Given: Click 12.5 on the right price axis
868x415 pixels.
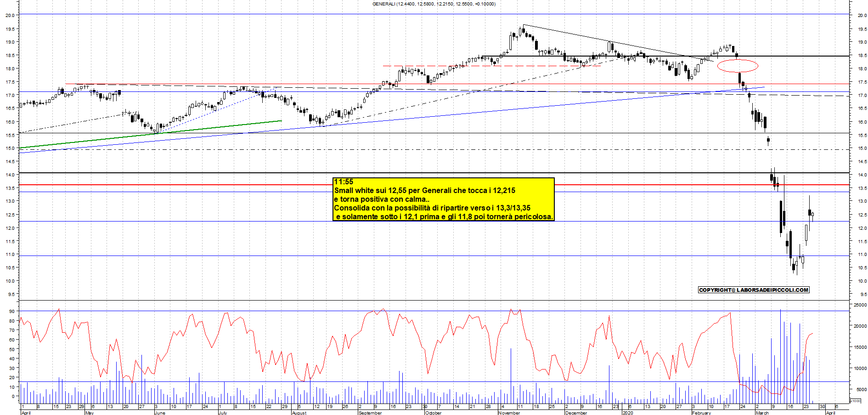Looking at the screenshot, I should [x=862, y=215].
